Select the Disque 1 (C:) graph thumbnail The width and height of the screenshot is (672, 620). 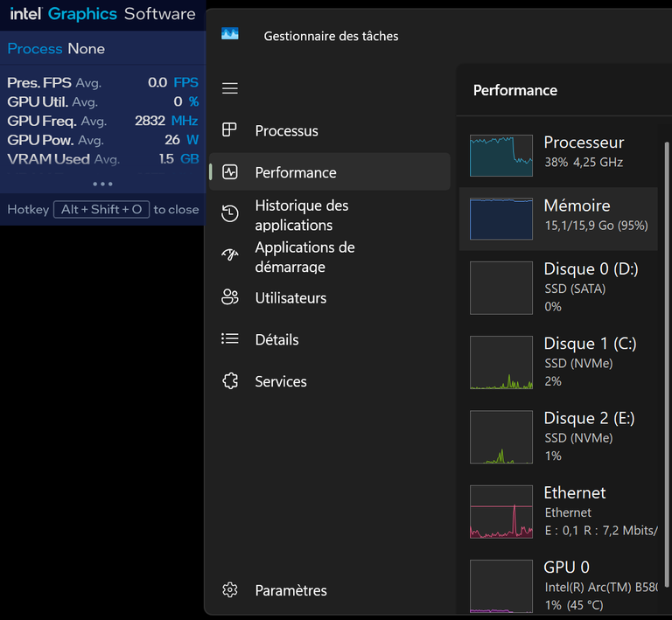point(501,362)
